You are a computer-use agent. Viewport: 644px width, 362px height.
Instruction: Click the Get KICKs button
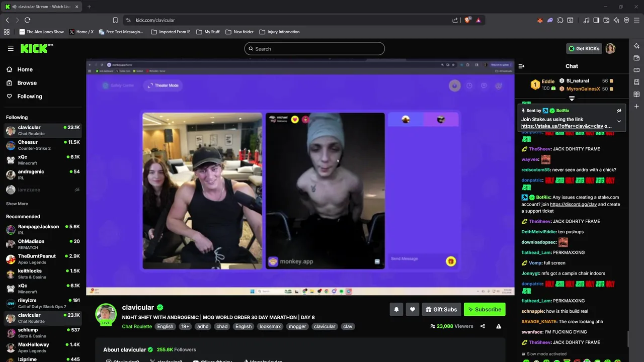(584, 49)
